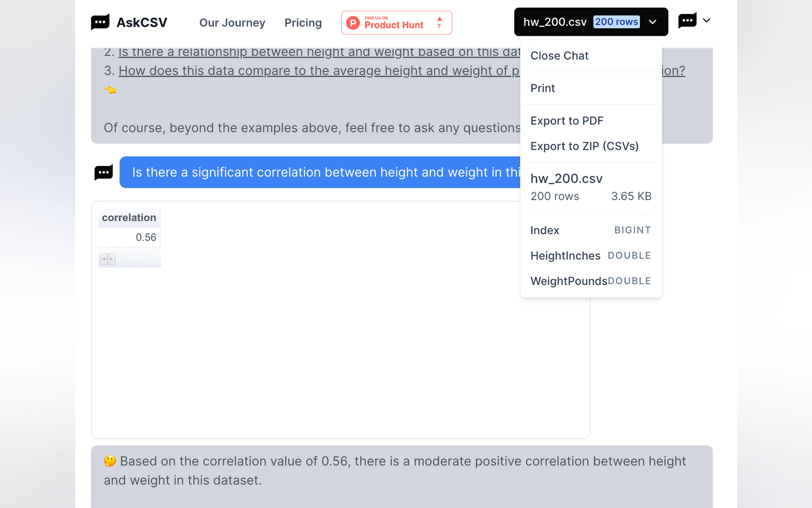This screenshot has height=508, width=812.
Task: Click the left arrow under the correlation table
Action: (x=104, y=259)
